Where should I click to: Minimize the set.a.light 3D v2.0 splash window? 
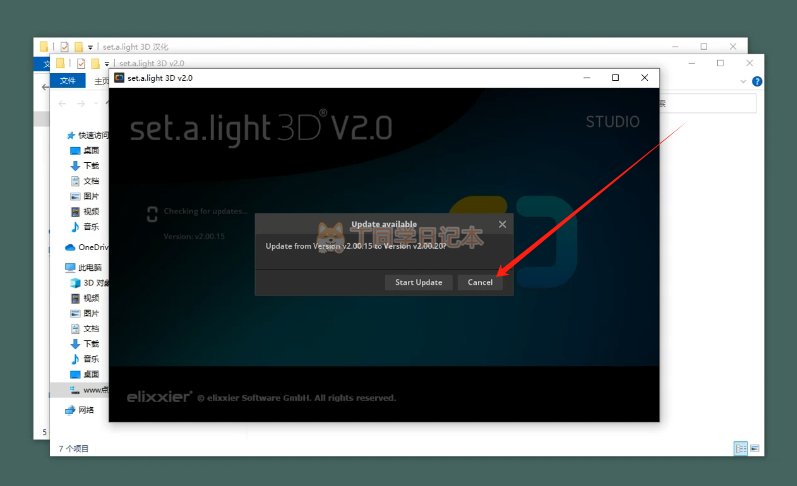[587, 78]
